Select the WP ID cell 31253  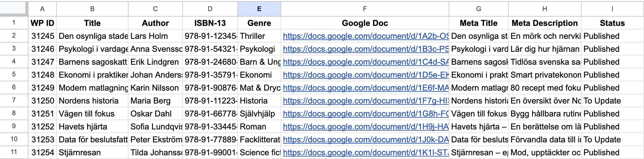43,140
